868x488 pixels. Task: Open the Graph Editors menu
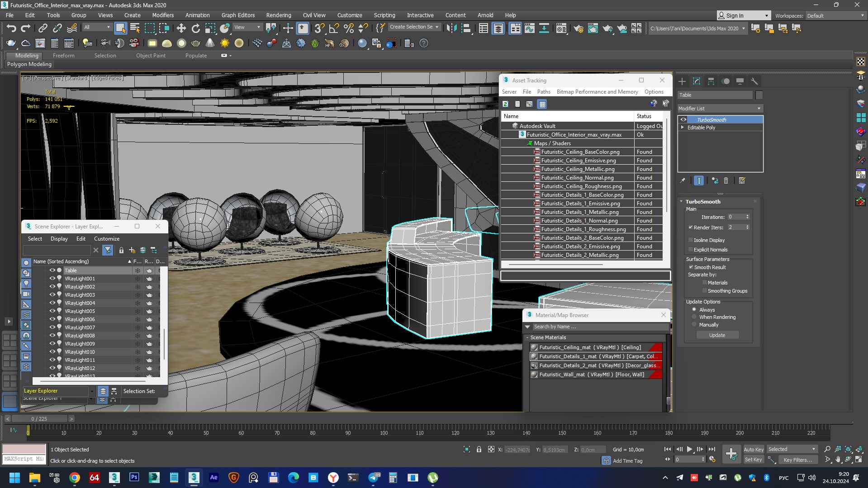click(238, 15)
